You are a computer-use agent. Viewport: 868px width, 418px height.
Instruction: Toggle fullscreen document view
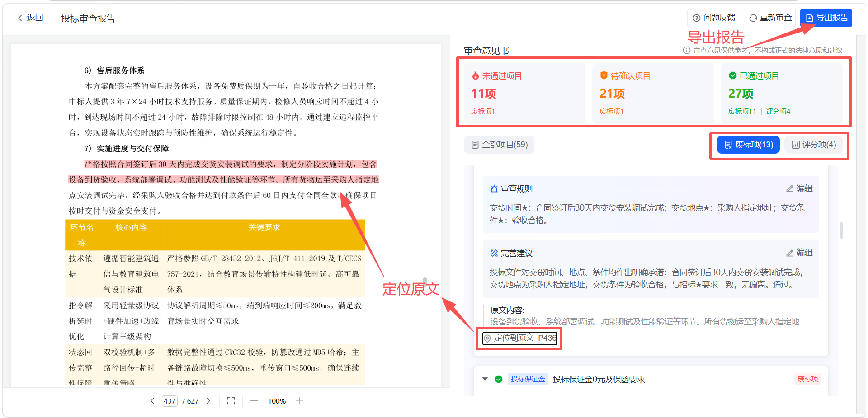point(231,401)
